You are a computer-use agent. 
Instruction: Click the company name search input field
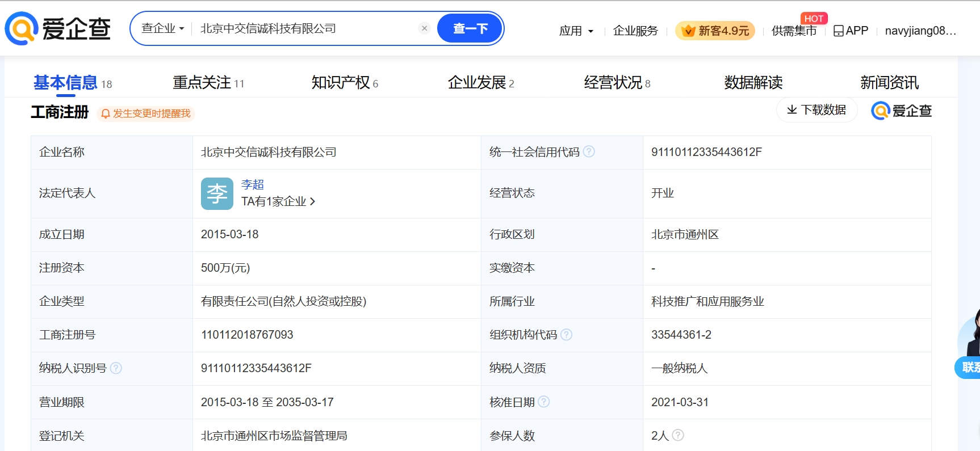[307, 28]
